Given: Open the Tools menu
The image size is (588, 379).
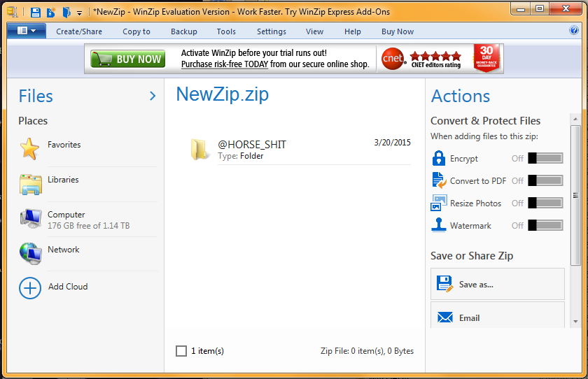Looking at the screenshot, I should point(226,31).
